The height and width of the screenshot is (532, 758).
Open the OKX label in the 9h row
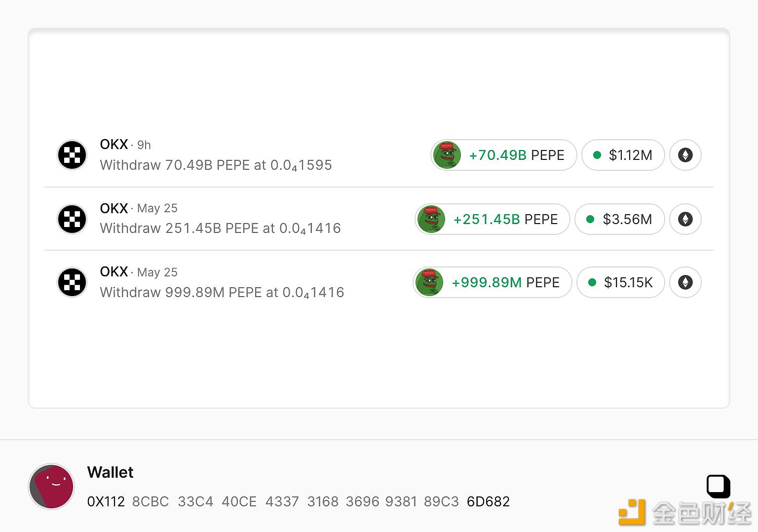[114, 145]
